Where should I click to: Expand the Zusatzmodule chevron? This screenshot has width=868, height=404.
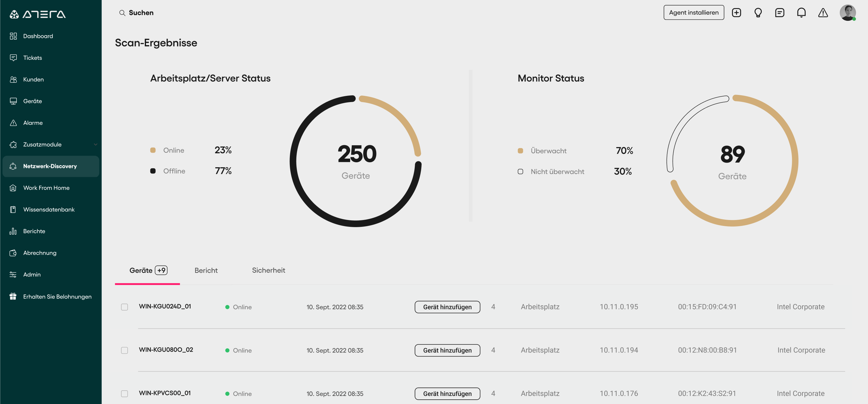point(95,144)
